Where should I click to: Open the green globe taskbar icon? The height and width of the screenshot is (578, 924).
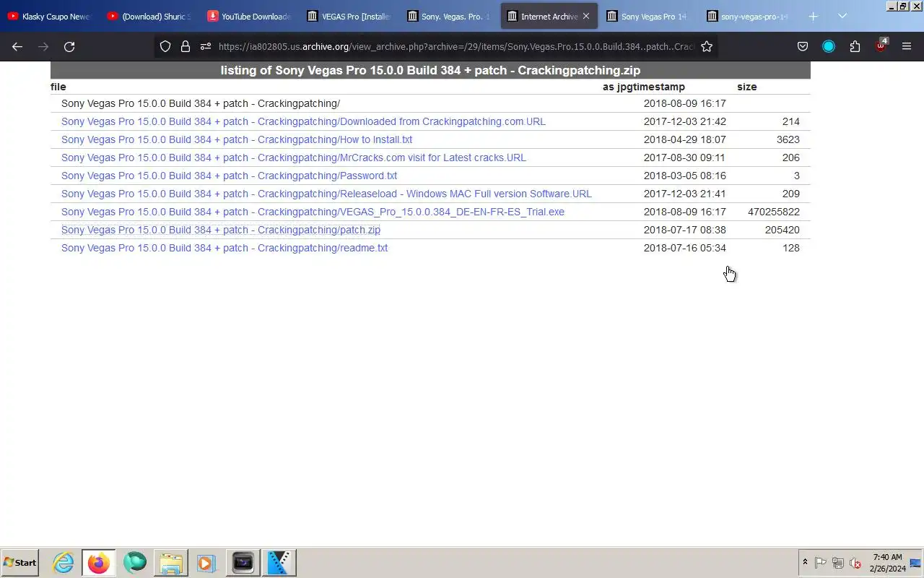click(x=134, y=562)
